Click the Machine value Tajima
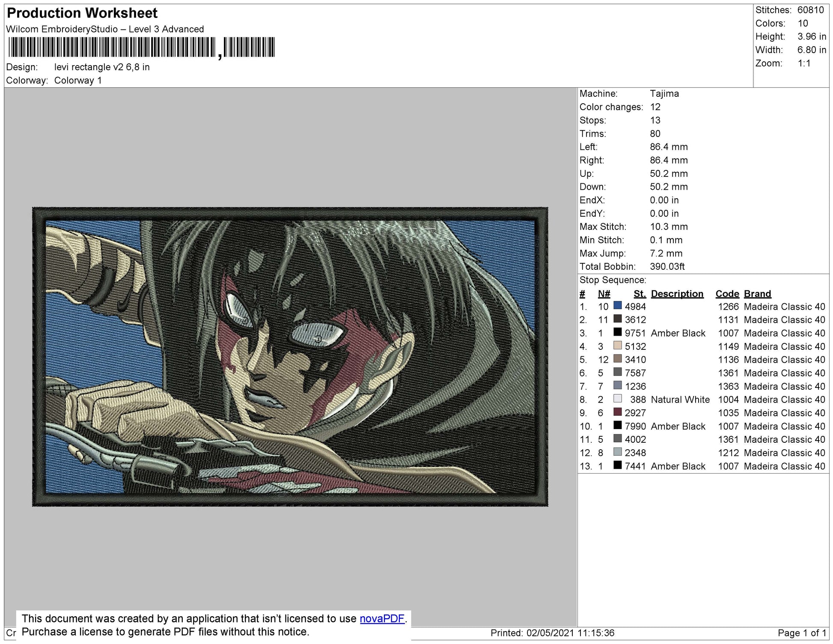This screenshot has width=833, height=644. click(x=664, y=93)
